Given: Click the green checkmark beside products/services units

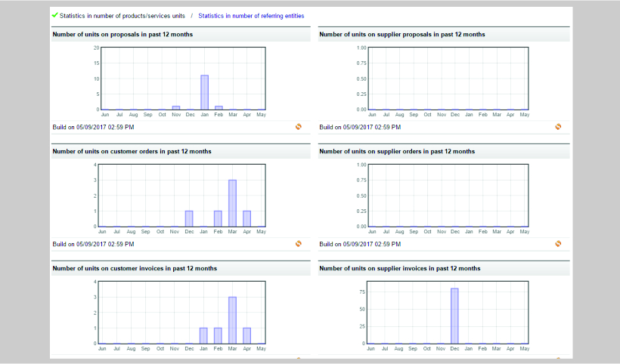Looking at the screenshot, I should 54,15.
